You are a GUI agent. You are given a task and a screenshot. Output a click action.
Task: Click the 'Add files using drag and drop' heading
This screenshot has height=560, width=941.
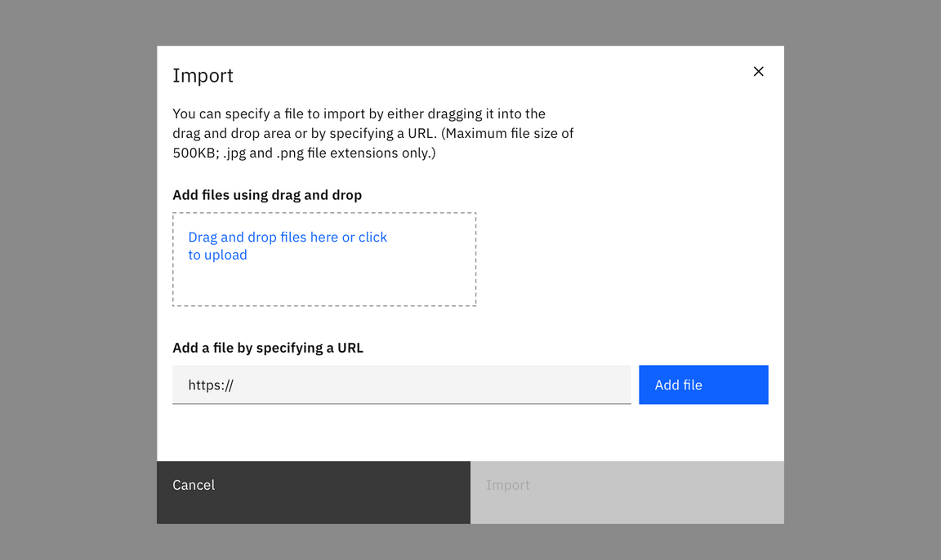(x=267, y=194)
